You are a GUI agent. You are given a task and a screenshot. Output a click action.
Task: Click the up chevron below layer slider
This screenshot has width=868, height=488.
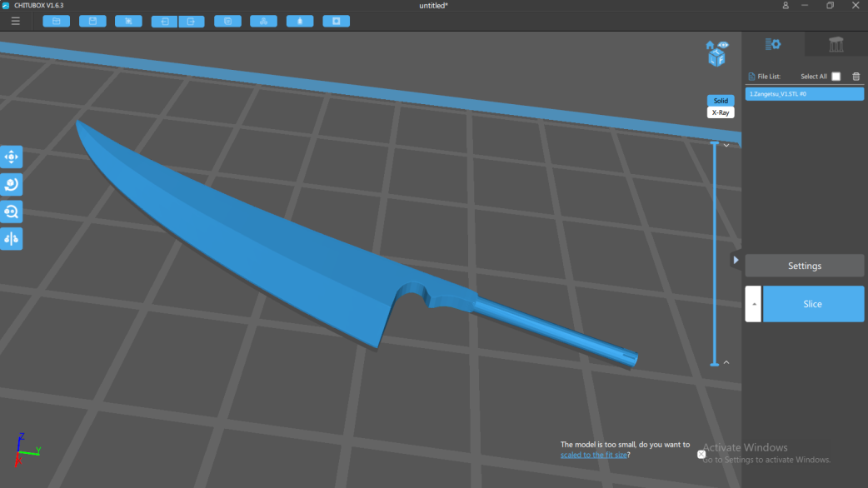point(726,362)
